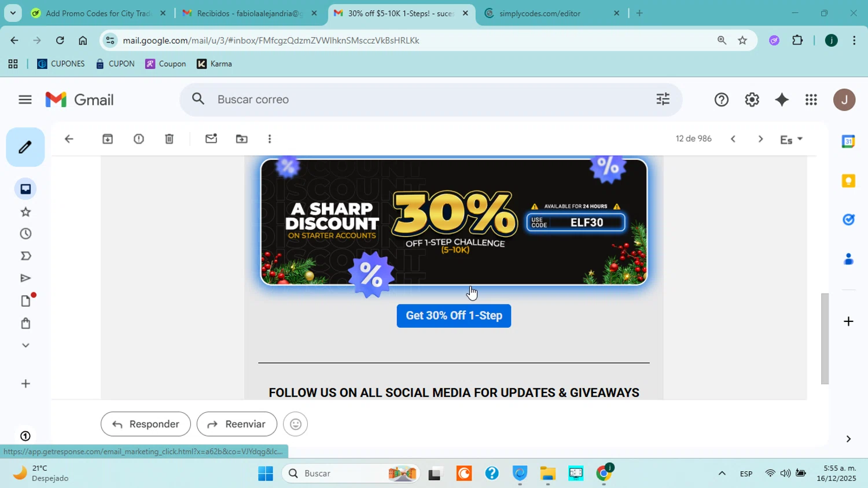The height and width of the screenshot is (488, 868).
Task: Open File Explorer from taskbar
Action: [x=548, y=474]
